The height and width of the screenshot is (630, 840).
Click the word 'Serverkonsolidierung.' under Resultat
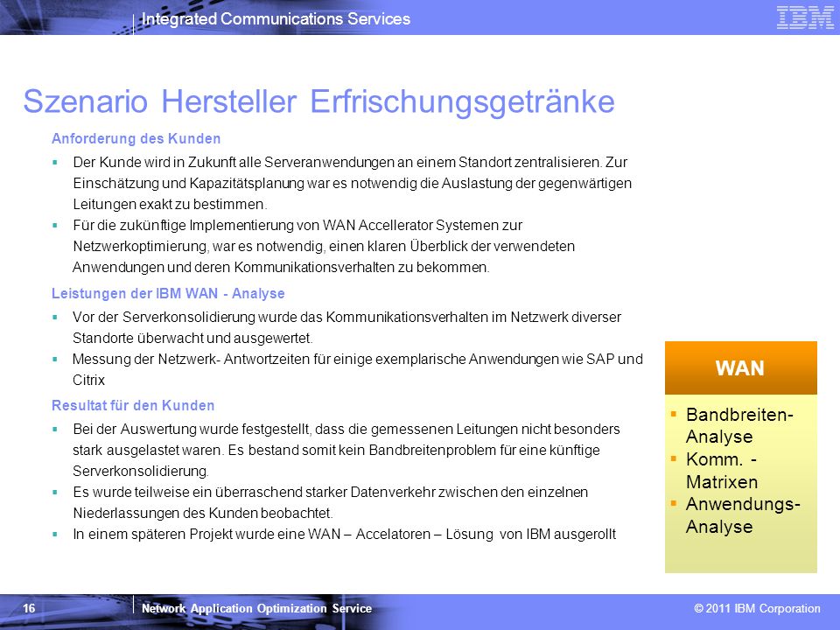click(x=141, y=471)
